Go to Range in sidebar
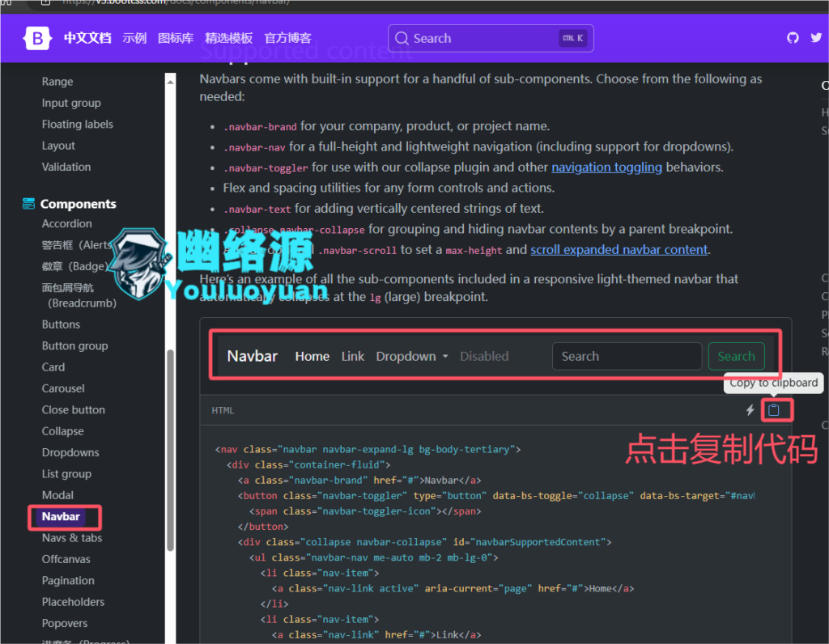Image resolution: width=829 pixels, height=644 pixels. 57,82
